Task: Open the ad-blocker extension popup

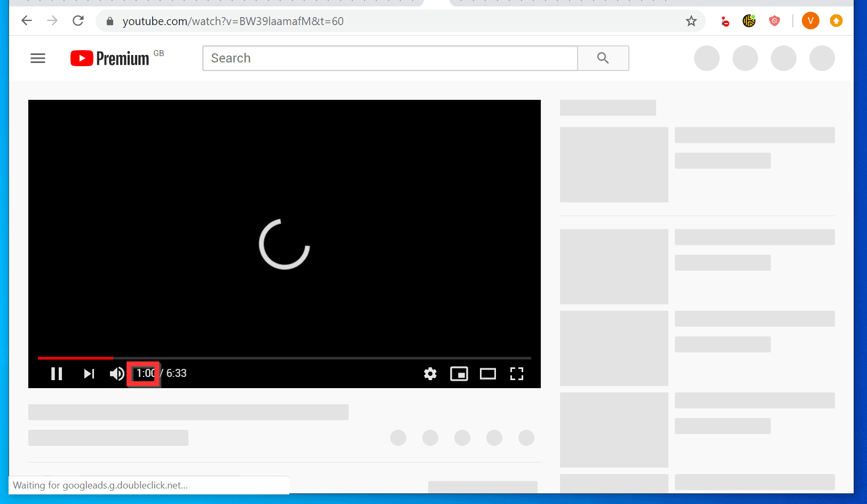Action: pos(724,21)
